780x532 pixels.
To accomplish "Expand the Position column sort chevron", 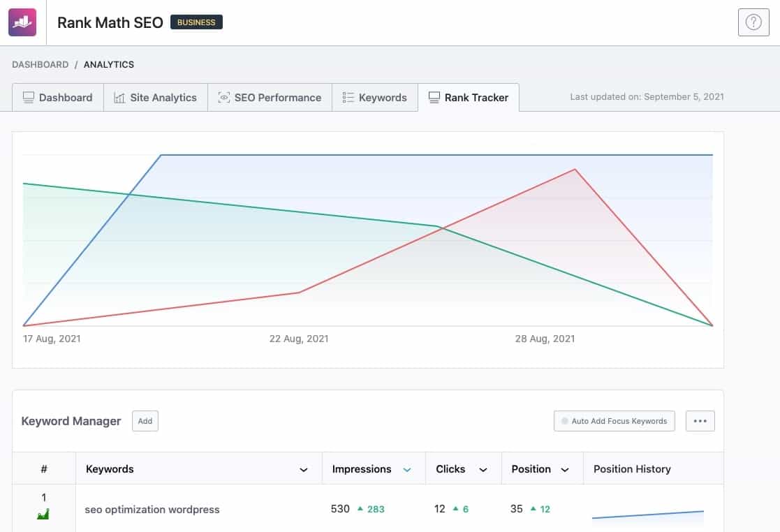I will pyautogui.click(x=565, y=470).
